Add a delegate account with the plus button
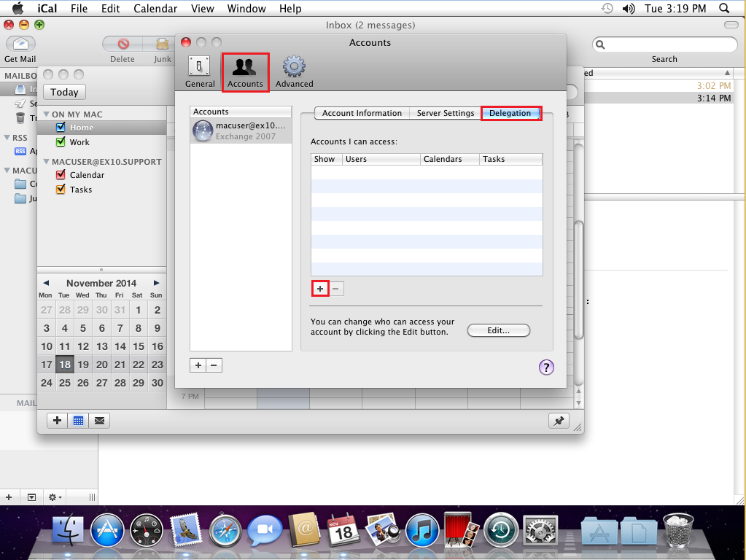This screenshot has width=746, height=560. [319, 288]
